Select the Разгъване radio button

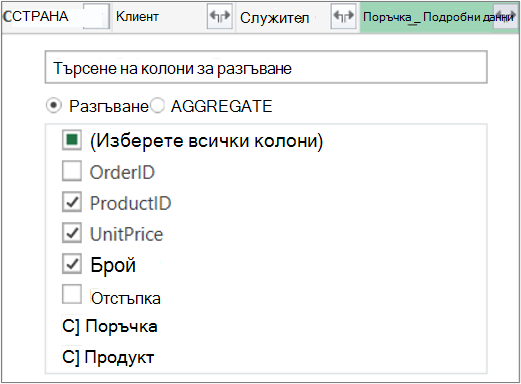click(x=53, y=106)
